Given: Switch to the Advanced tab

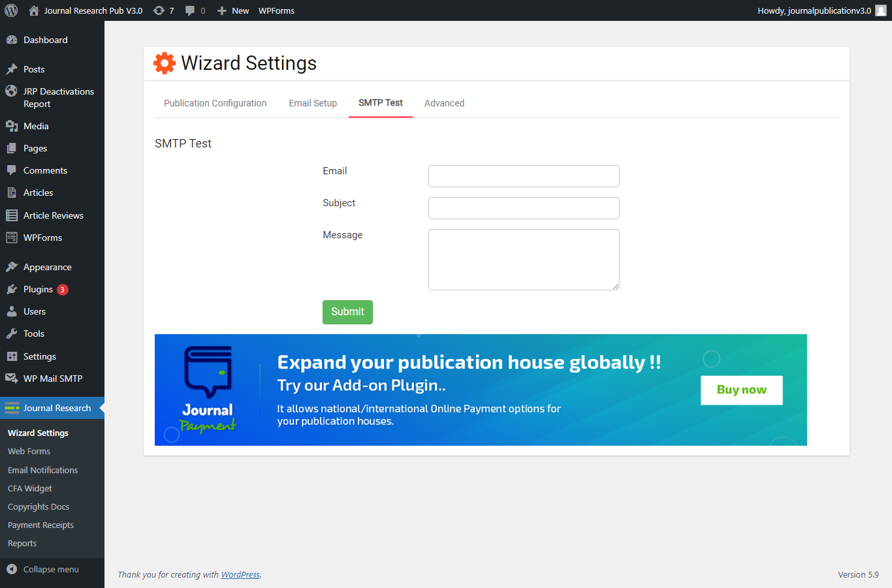Looking at the screenshot, I should [444, 103].
